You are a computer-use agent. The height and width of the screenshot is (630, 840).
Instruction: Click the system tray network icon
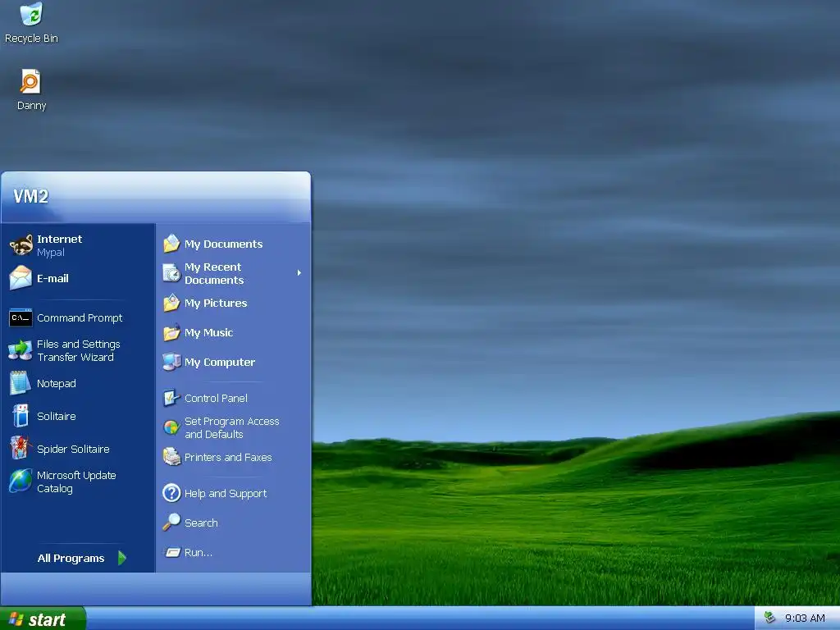769,618
